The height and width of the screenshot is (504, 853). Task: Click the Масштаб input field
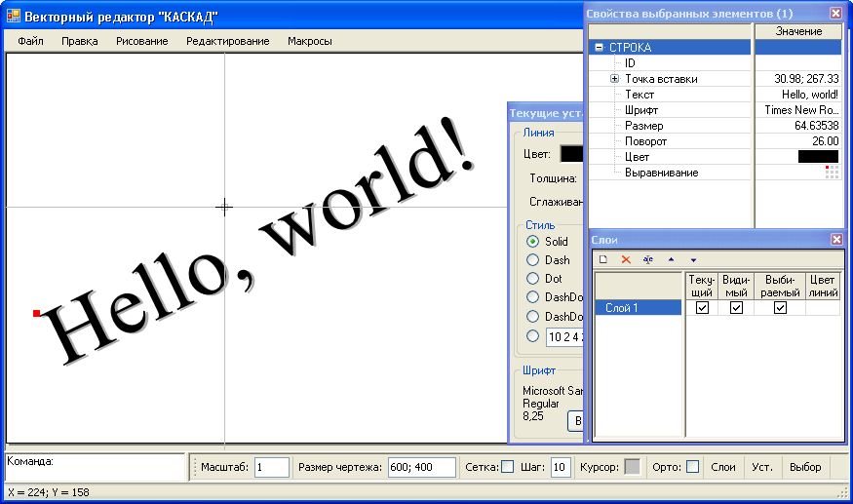coord(272,467)
